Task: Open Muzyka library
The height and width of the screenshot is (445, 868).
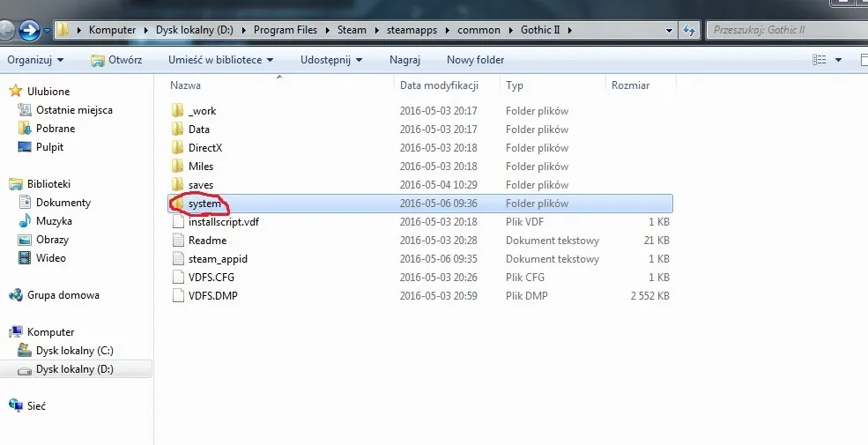Action: point(54,221)
